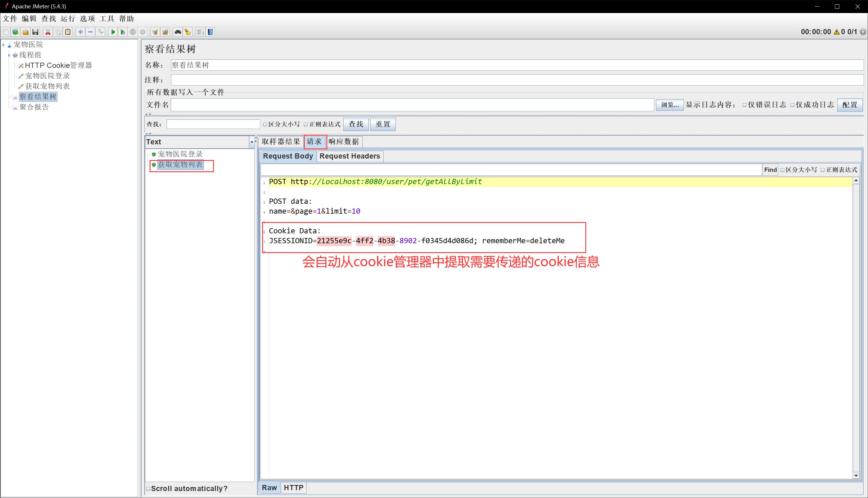Switch to the 响应数据 tab
This screenshot has width=868, height=498.
pyautogui.click(x=343, y=141)
